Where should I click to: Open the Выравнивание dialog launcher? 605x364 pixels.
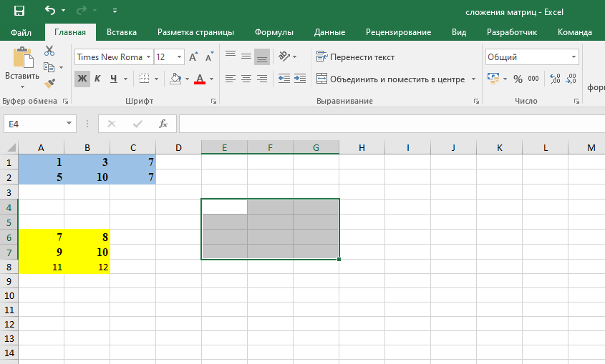(x=477, y=102)
